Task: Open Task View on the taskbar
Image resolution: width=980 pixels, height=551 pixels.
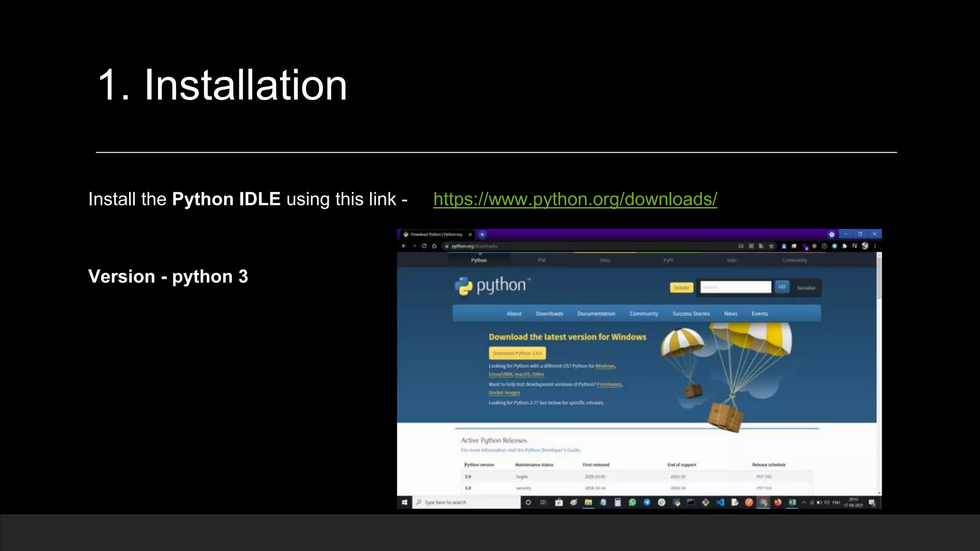Action: click(x=543, y=502)
